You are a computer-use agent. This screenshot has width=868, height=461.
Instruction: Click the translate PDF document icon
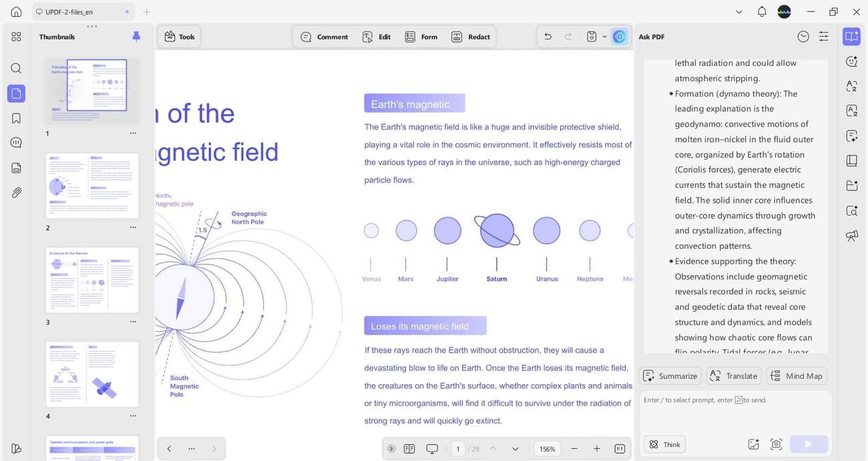click(851, 111)
